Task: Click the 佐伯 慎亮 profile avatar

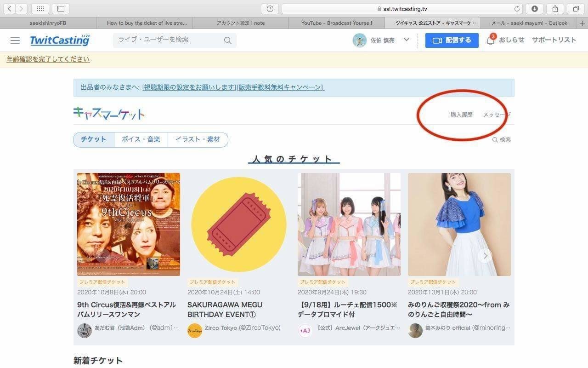Action: 359,40
